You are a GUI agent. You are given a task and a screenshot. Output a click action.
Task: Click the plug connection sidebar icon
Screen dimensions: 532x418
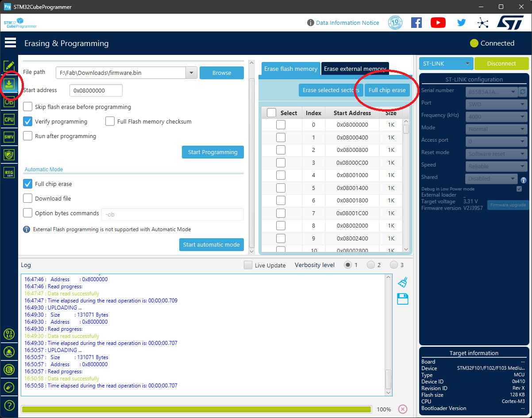click(x=9, y=387)
